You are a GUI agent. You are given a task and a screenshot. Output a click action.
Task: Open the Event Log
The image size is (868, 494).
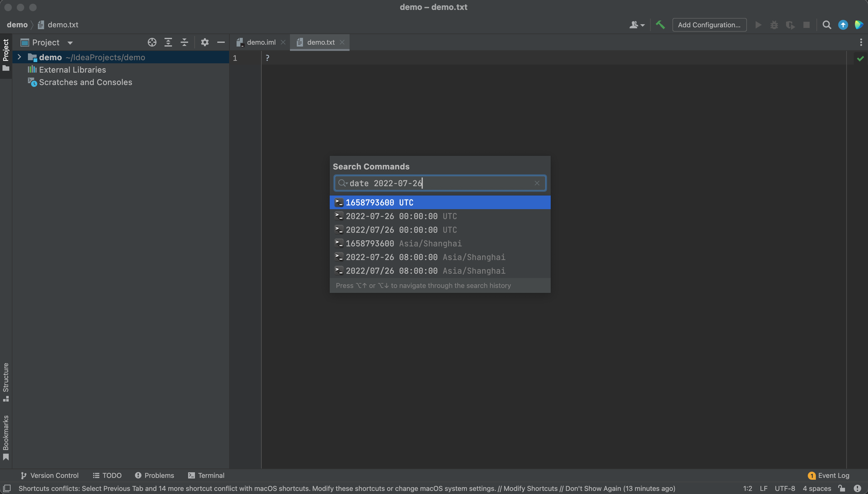pyautogui.click(x=829, y=475)
